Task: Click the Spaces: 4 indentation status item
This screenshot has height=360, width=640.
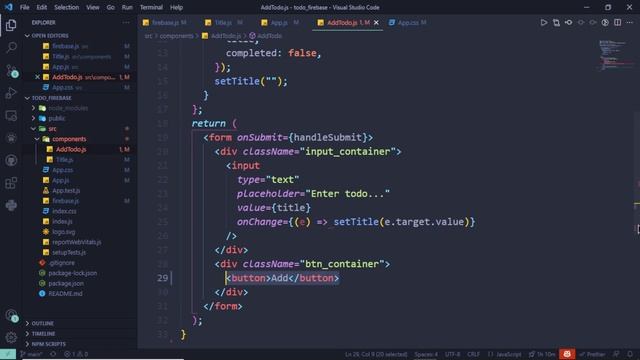Action: [x=426, y=354]
